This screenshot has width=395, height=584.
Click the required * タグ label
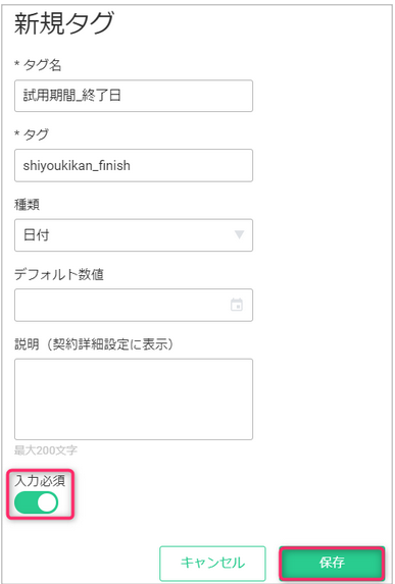coord(31,135)
